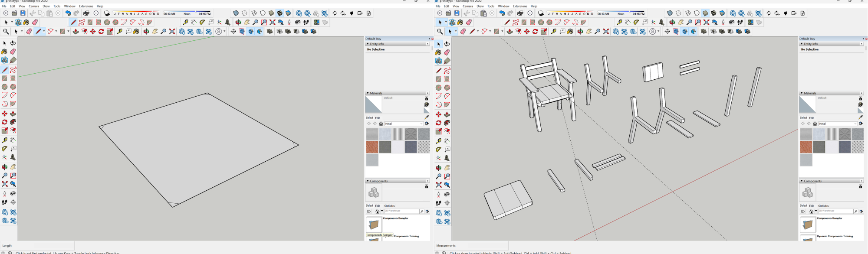Open the Line tool dropdown arrow in the left third toolbar row
Screen dimensions: 868x254
(x=44, y=31)
